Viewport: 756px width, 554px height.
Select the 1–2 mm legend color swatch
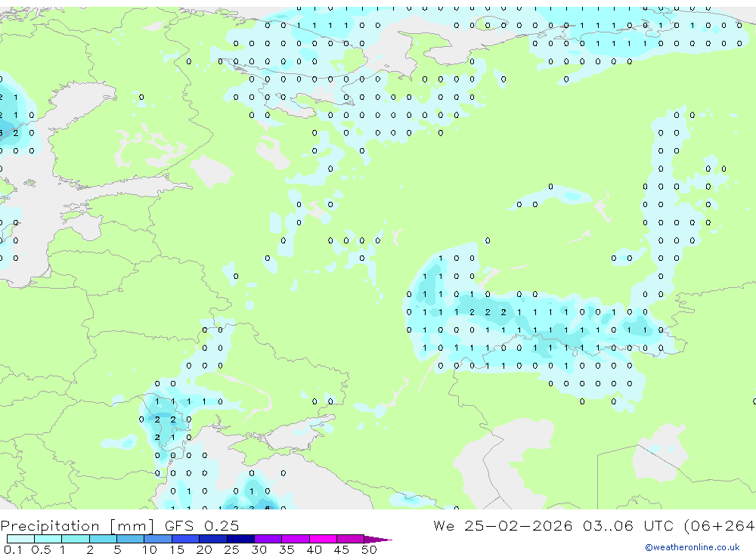pos(76,539)
